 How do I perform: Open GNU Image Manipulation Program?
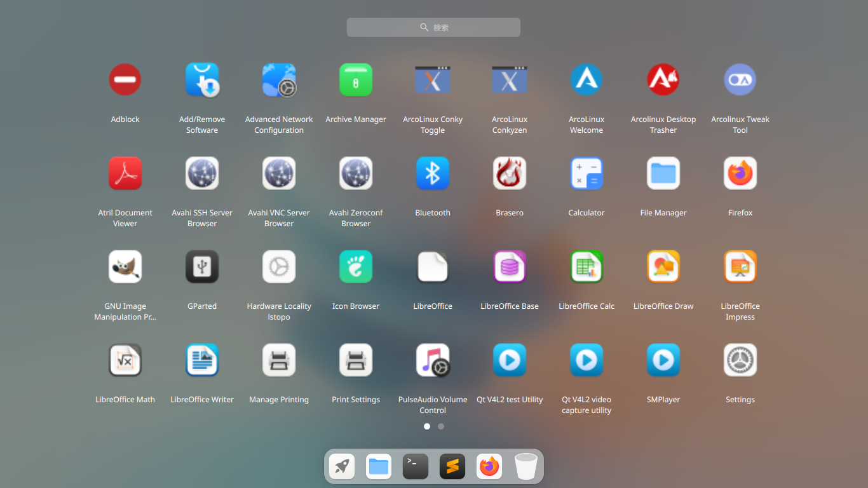tap(125, 266)
